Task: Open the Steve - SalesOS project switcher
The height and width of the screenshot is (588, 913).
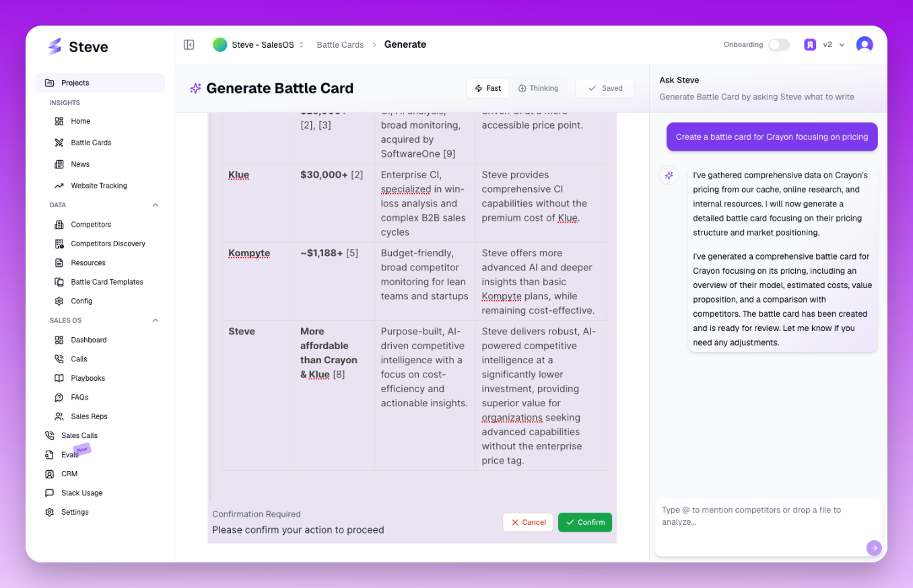Action: pos(259,44)
